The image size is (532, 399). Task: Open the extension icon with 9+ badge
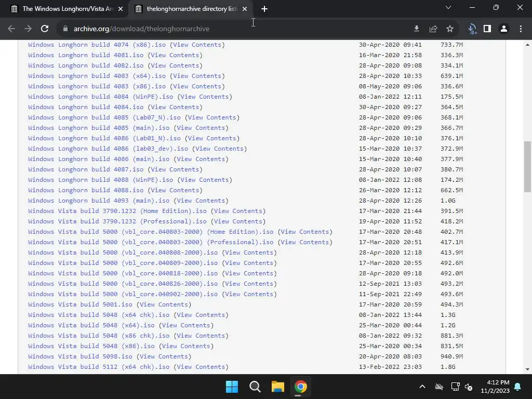472,29
